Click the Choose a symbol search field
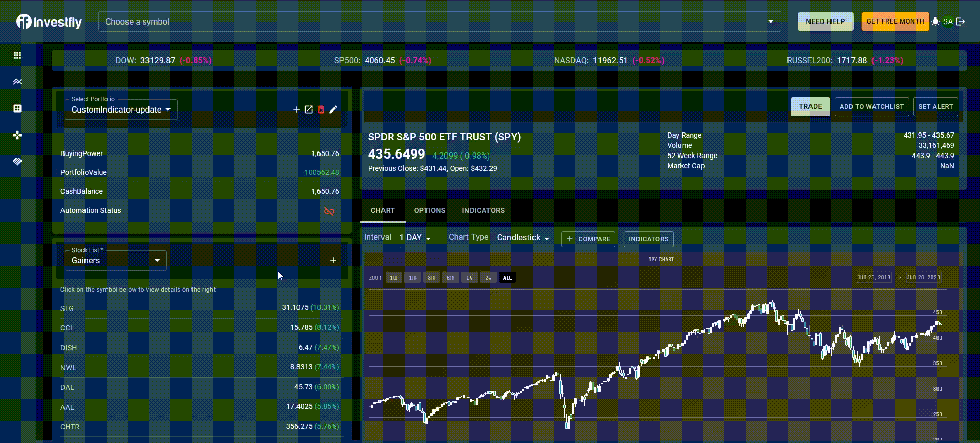Viewport: 980px width, 443px height. tap(439, 21)
